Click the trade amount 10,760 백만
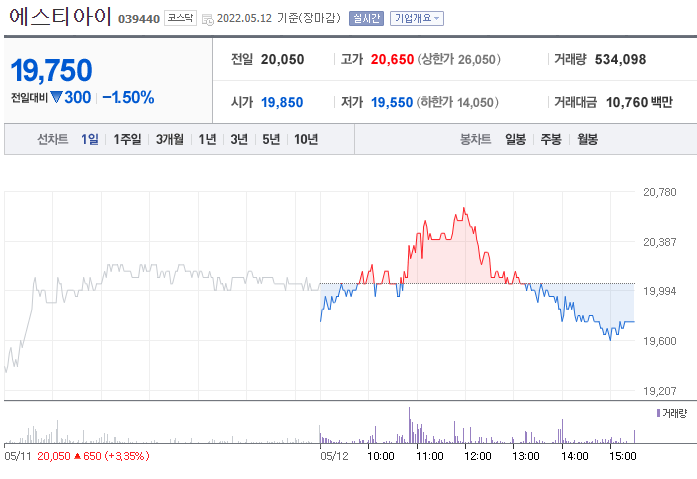 click(x=639, y=103)
